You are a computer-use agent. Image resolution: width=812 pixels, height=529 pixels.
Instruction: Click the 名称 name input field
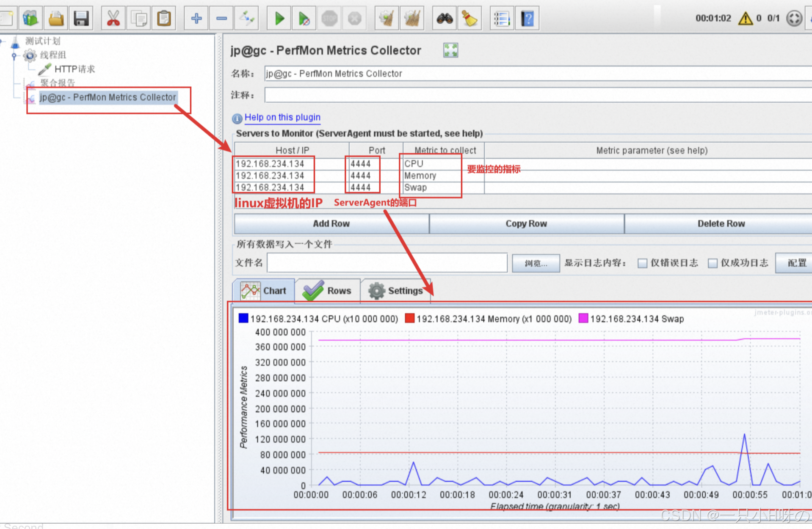pyautogui.click(x=538, y=73)
